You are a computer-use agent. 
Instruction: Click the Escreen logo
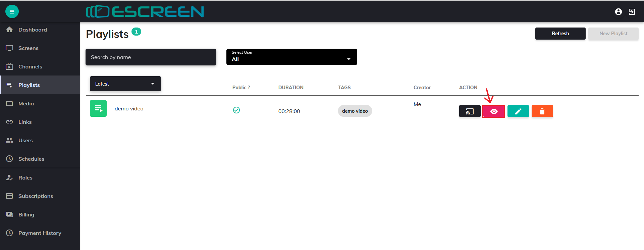[x=145, y=12]
